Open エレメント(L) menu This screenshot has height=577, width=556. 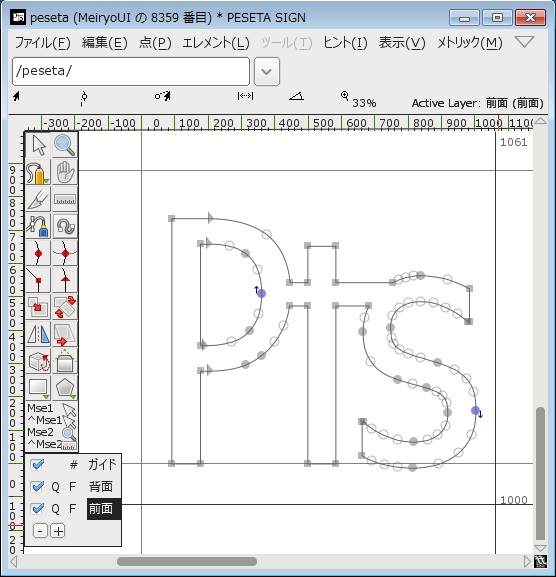coord(216,43)
